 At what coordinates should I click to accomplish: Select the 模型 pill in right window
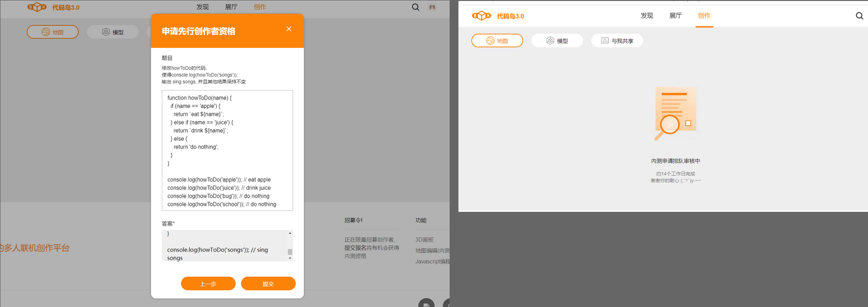click(557, 41)
